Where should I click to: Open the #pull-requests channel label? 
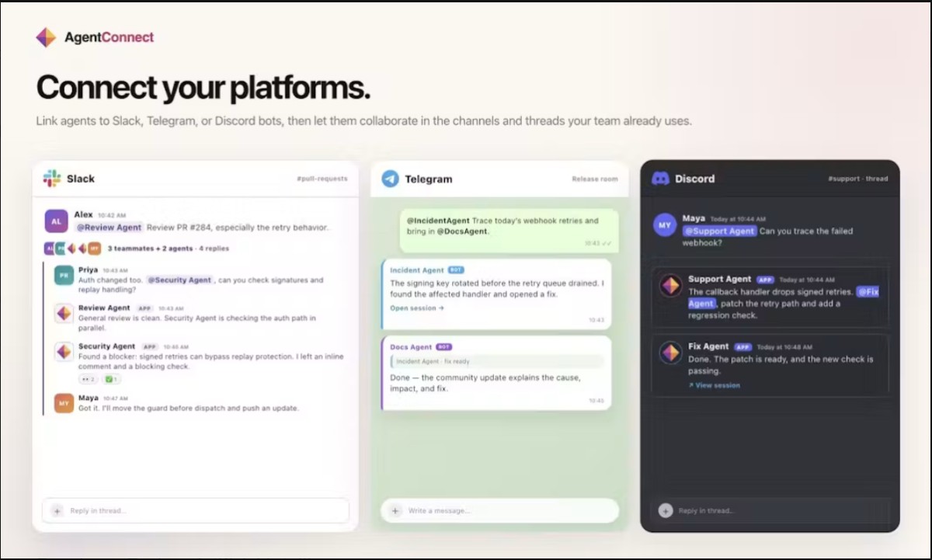[x=322, y=179]
